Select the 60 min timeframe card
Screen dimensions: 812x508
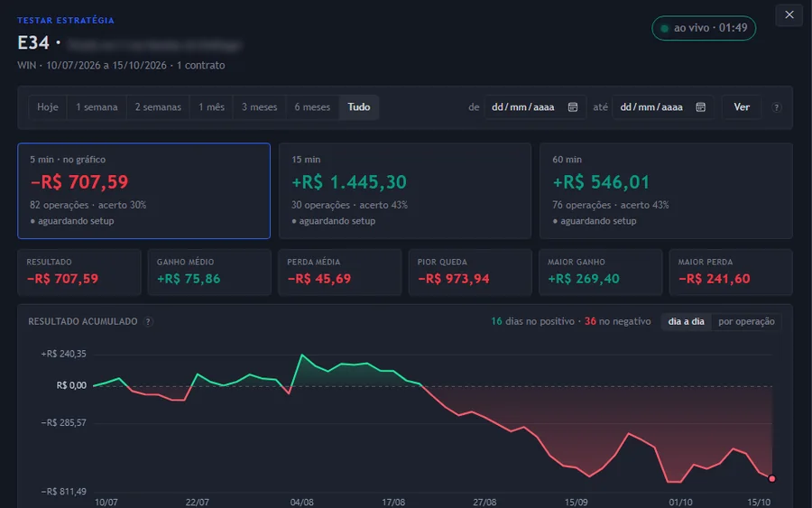point(666,190)
